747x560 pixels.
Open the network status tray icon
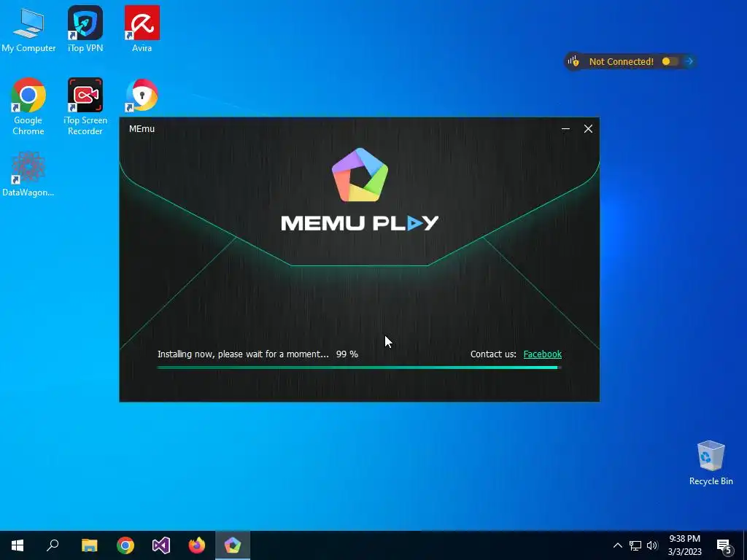[635, 545]
